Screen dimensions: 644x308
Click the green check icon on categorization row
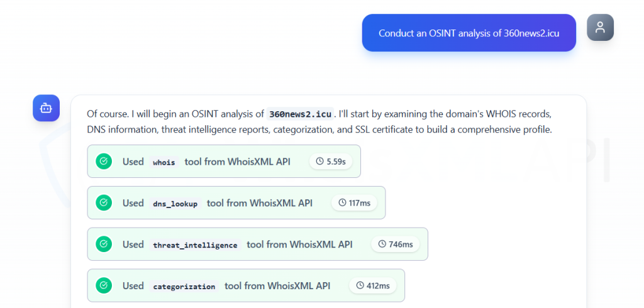(x=104, y=285)
